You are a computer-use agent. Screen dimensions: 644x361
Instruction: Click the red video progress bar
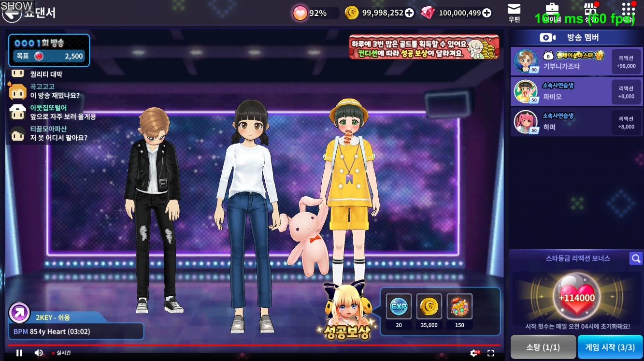pos(242,345)
